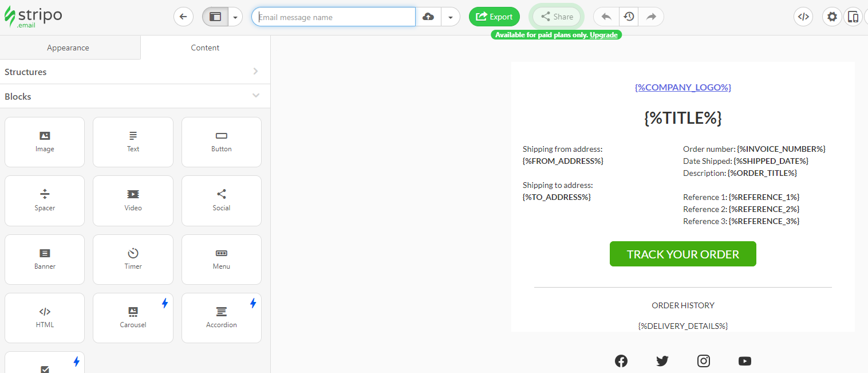Expand the Structures section
The image size is (868, 373).
[x=135, y=72]
